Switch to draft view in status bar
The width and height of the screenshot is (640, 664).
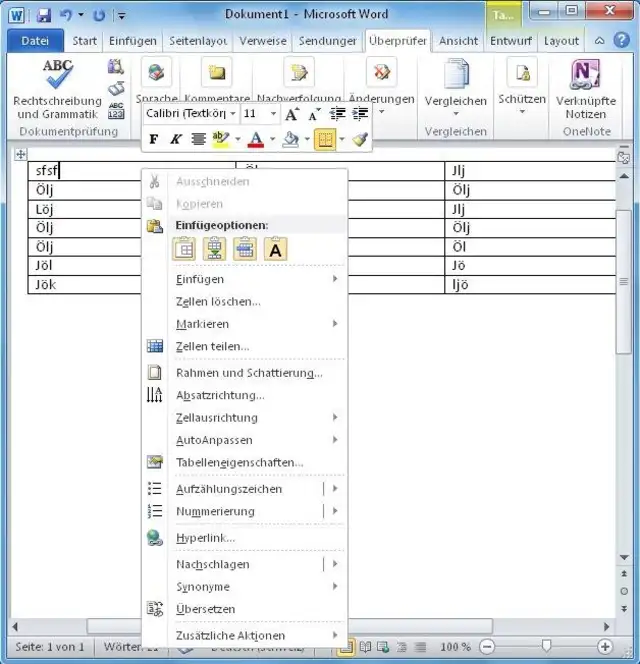pyautogui.click(x=420, y=647)
